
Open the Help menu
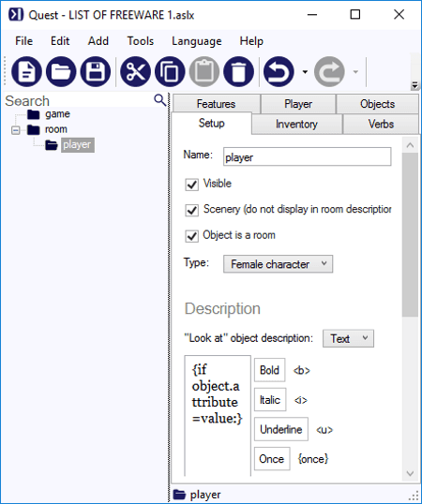tap(251, 41)
